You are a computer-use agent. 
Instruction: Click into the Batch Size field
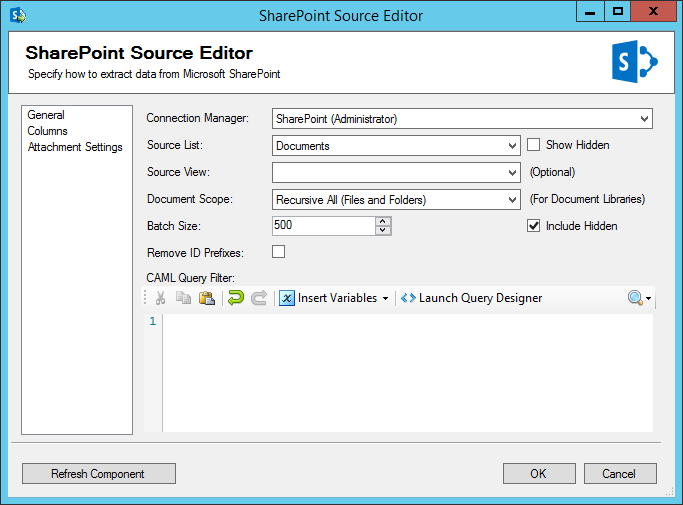(323, 226)
